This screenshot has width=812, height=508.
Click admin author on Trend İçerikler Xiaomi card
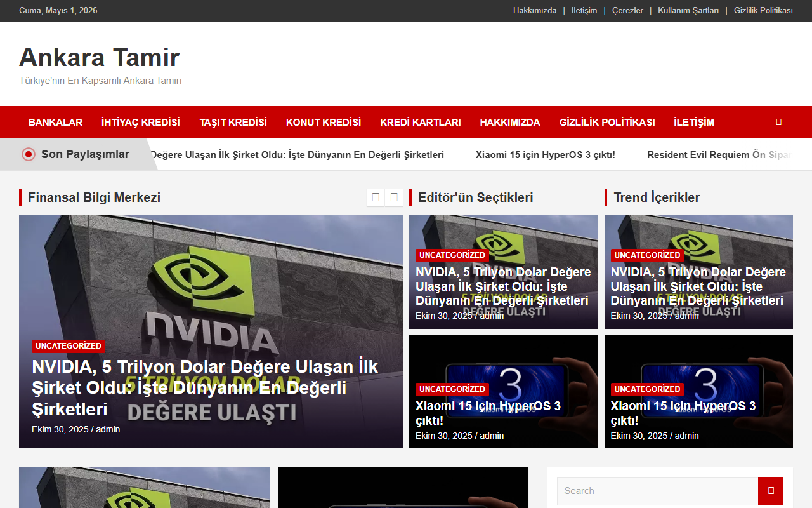[x=687, y=436]
